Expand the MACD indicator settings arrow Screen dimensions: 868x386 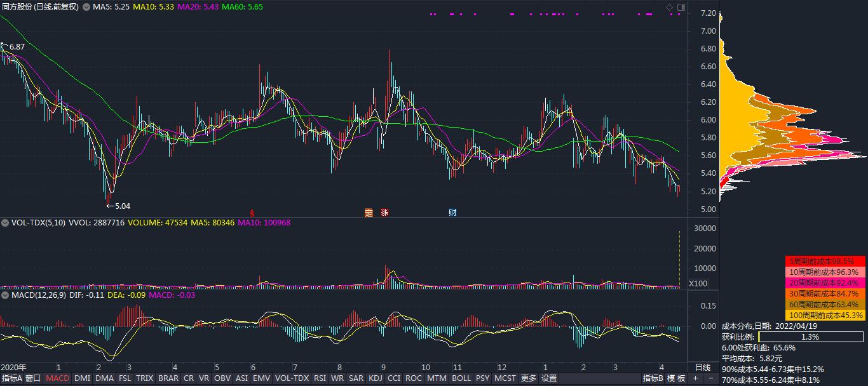[5, 295]
